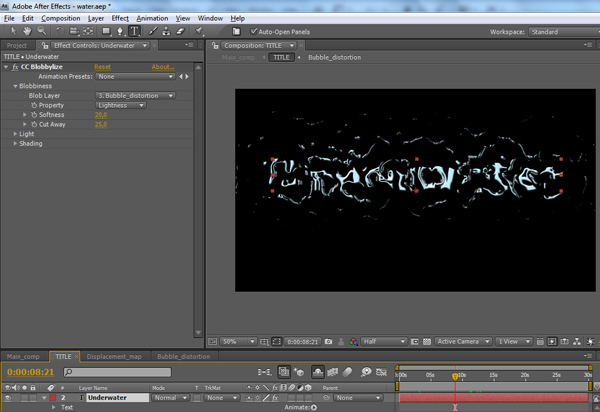Click About link for CC Blobbylize
Viewport: 600px width, 412px height.
pyautogui.click(x=163, y=67)
